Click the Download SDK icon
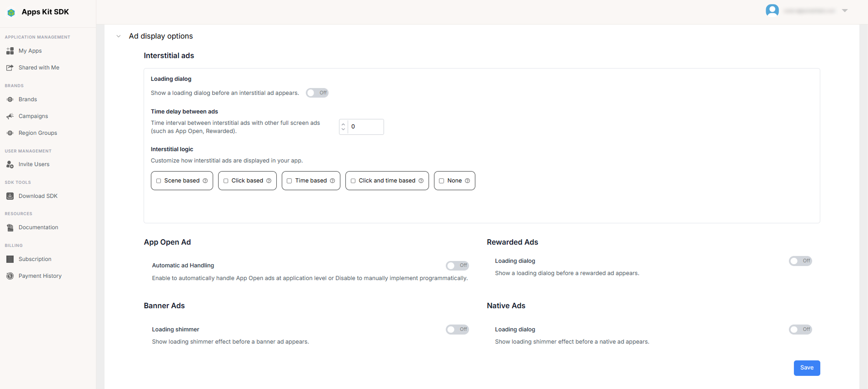 point(10,196)
